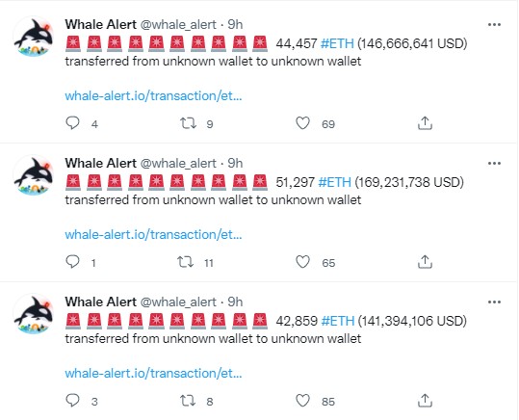Open whale-alert.io link in the 169,231,738 USD tweet

[x=154, y=235]
